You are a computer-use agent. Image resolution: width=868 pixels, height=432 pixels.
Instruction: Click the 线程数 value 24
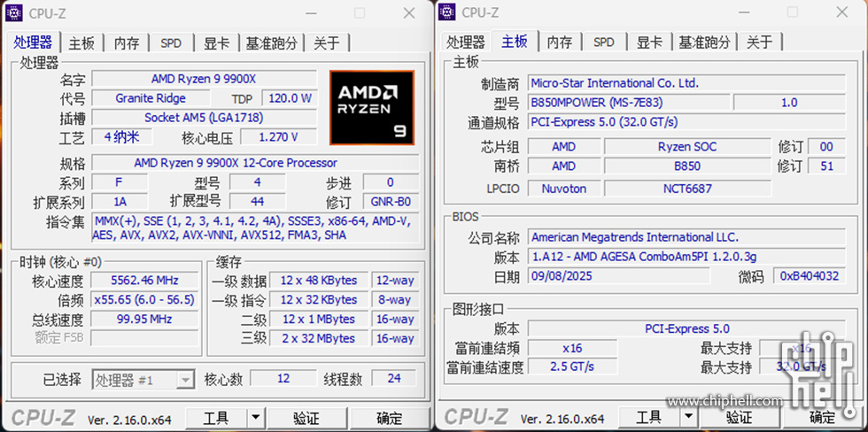tap(394, 378)
